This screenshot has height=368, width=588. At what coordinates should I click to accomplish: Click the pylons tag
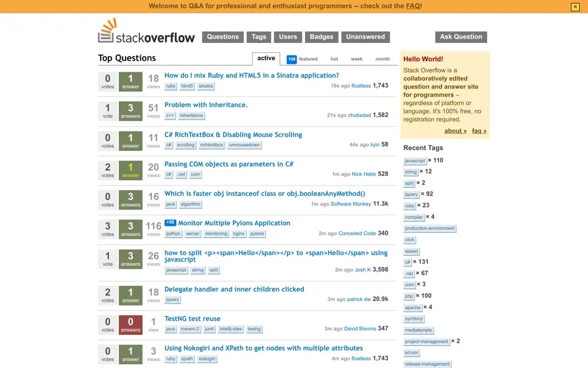point(257,234)
